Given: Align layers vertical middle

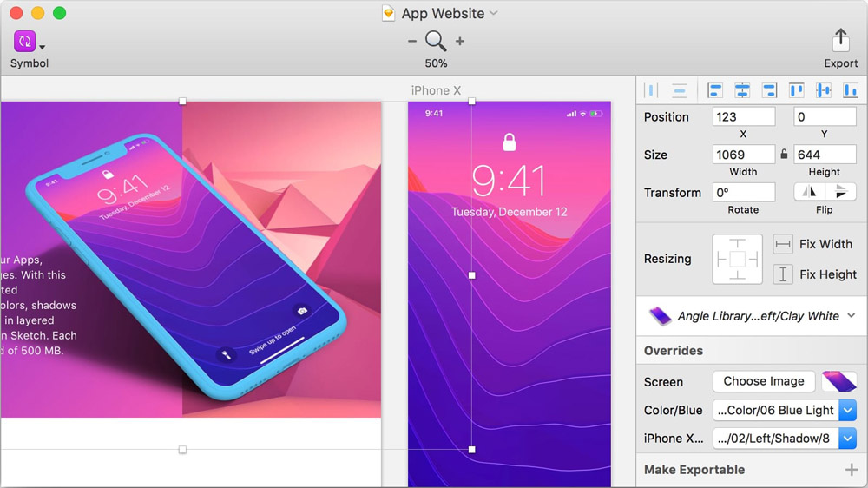Looking at the screenshot, I should point(824,90).
